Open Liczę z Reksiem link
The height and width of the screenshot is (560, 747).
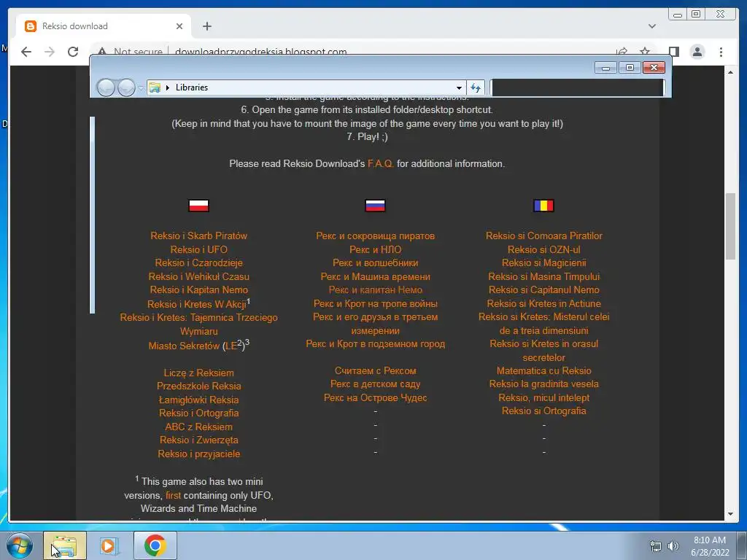(198, 373)
